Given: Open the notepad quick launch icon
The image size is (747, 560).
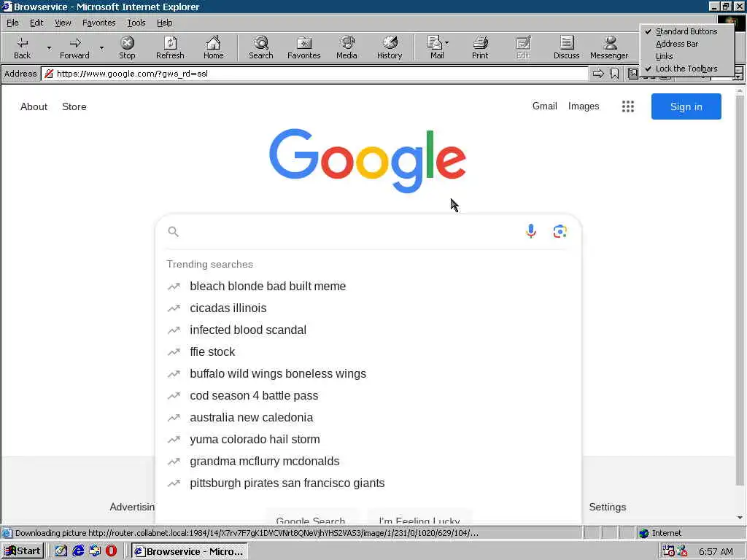Looking at the screenshot, I should [x=61, y=551].
